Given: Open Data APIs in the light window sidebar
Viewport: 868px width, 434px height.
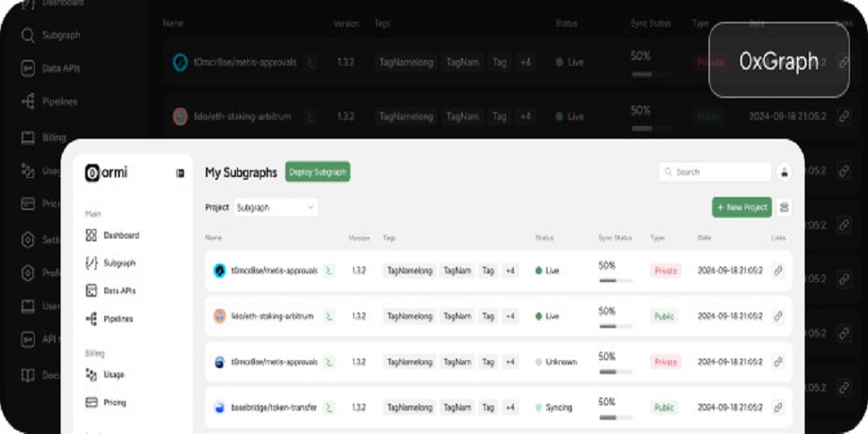Looking at the screenshot, I should click(111, 291).
